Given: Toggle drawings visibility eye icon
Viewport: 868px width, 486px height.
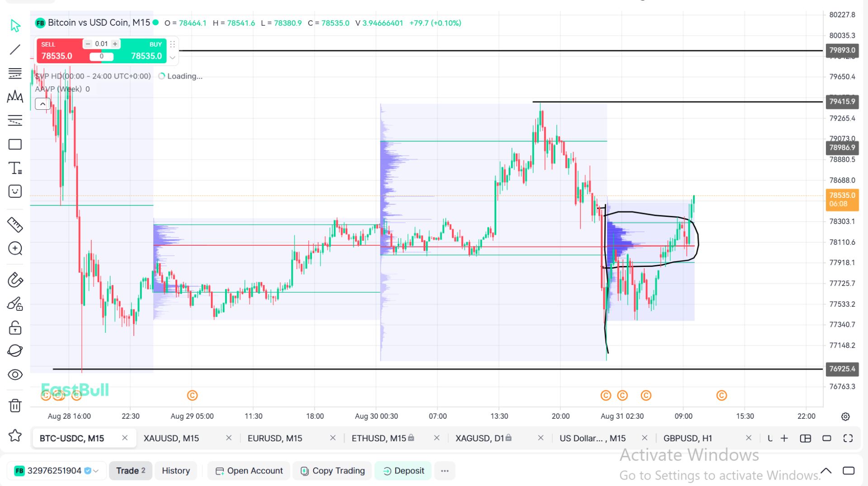Looking at the screenshot, I should point(15,374).
